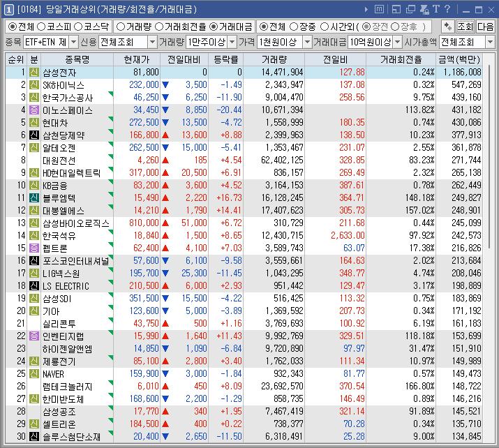Screen dimensions: 499x448
Task: Click the red up triangle in 대원전선 row
Action: click(x=165, y=160)
